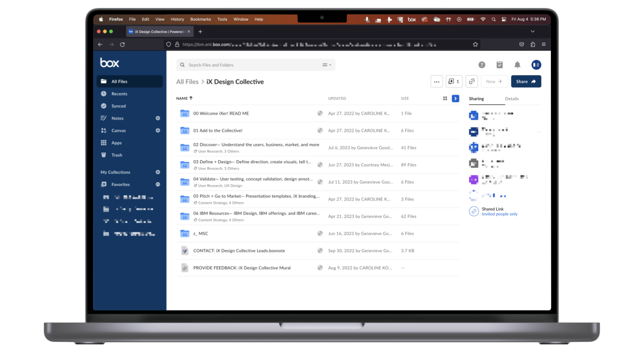Collapse the Favorites list chevron

coord(158,184)
